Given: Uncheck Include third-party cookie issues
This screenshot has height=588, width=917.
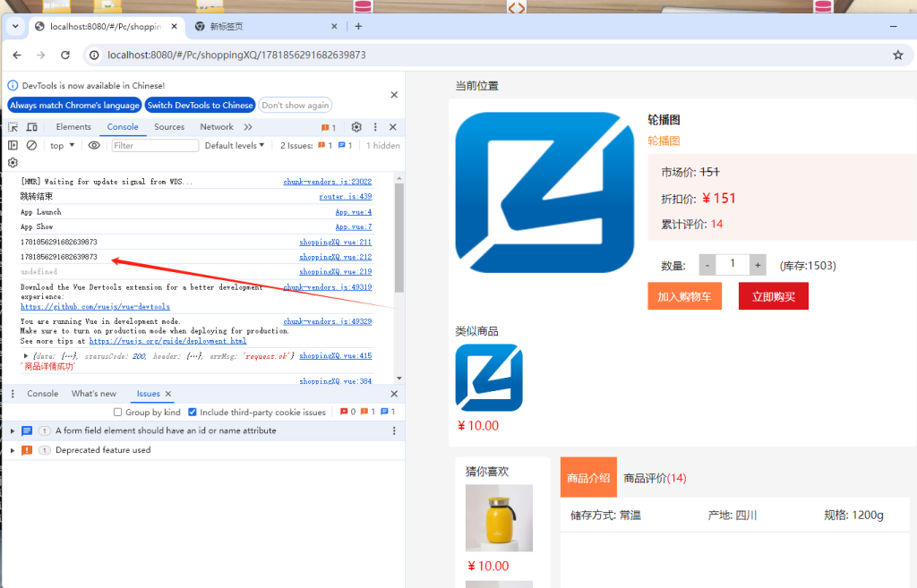Looking at the screenshot, I should (x=193, y=413).
